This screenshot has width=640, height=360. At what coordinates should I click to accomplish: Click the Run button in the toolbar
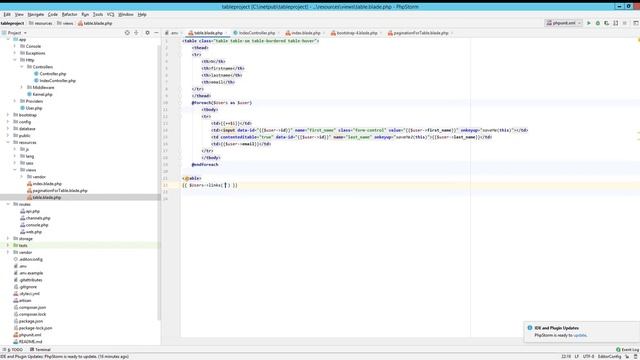coord(589,23)
